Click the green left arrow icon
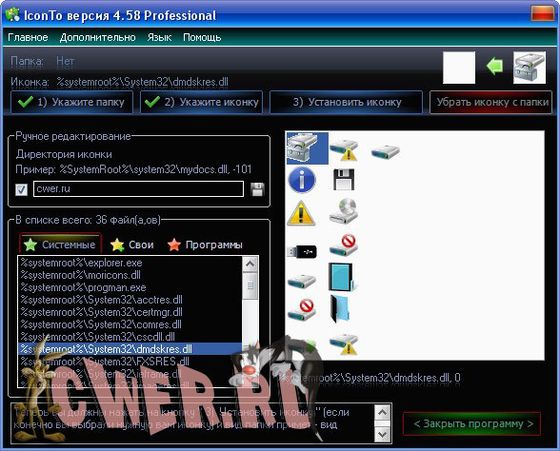This screenshot has width=560, height=451. coord(495,66)
